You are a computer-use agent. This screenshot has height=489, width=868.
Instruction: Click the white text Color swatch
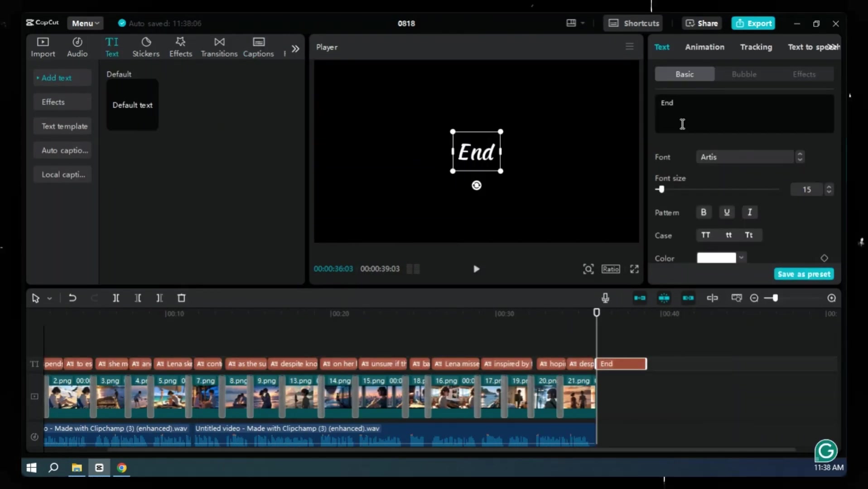click(x=716, y=258)
